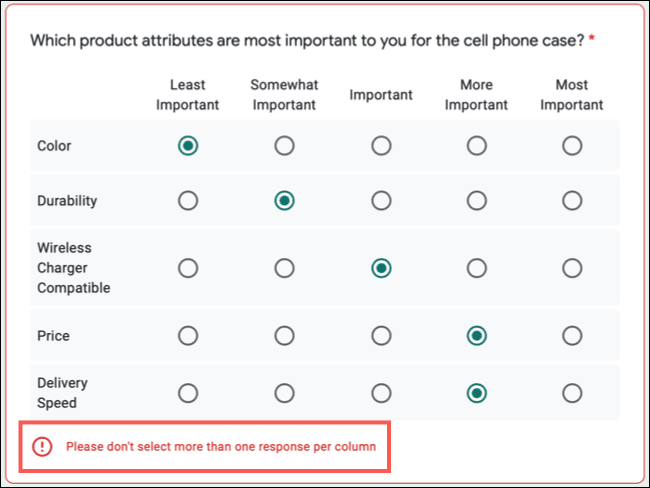The width and height of the screenshot is (650, 488).
Task: Choose Somewhat Important for Durability
Action: click(285, 201)
